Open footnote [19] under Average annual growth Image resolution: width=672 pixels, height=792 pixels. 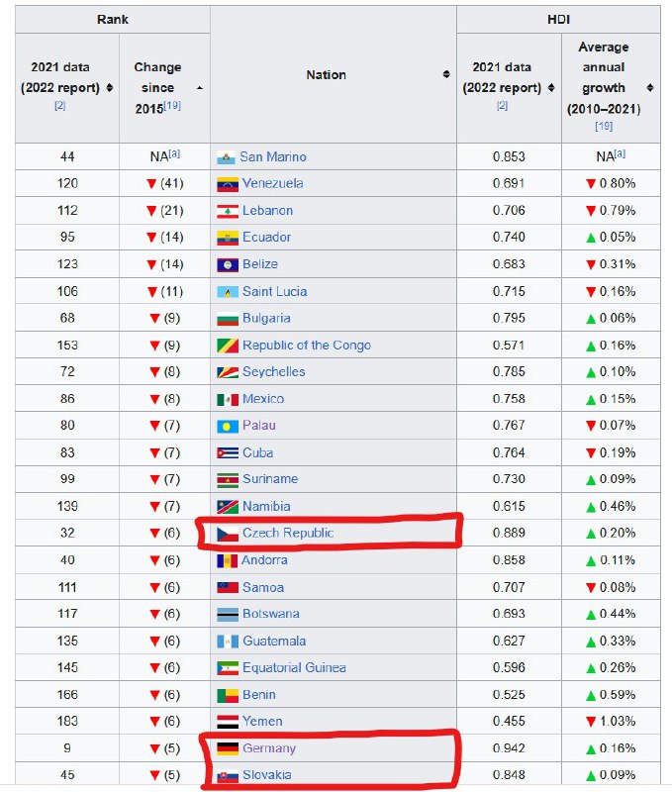604,127
